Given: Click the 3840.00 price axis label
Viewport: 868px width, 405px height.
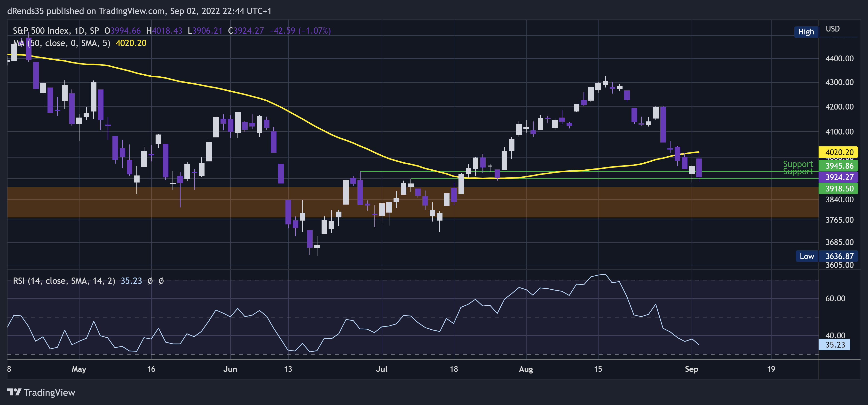Looking at the screenshot, I should (839, 199).
